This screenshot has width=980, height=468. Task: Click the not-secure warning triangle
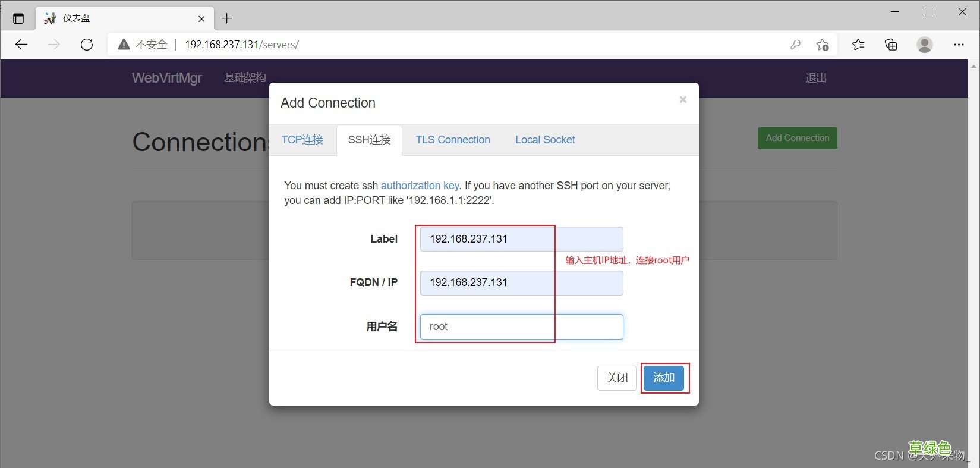[124, 45]
